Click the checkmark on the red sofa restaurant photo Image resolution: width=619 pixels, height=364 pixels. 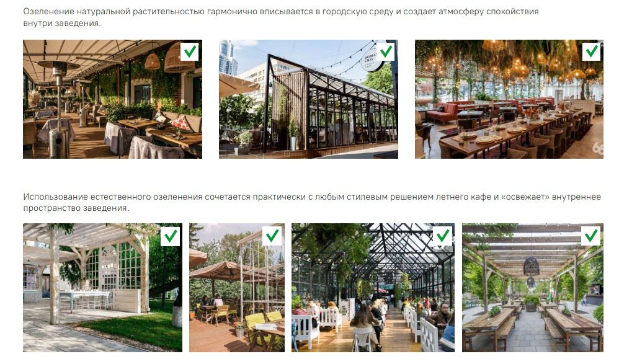pyautogui.click(x=591, y=51)
